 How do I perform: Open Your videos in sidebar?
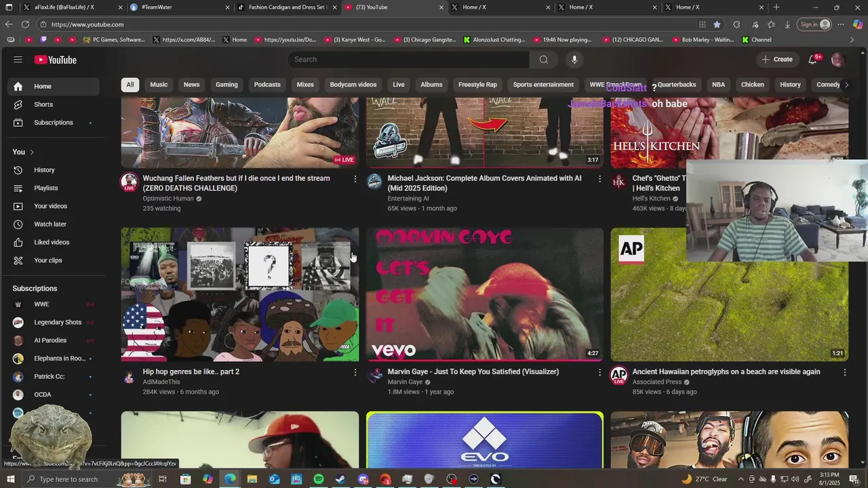[54, 206]
